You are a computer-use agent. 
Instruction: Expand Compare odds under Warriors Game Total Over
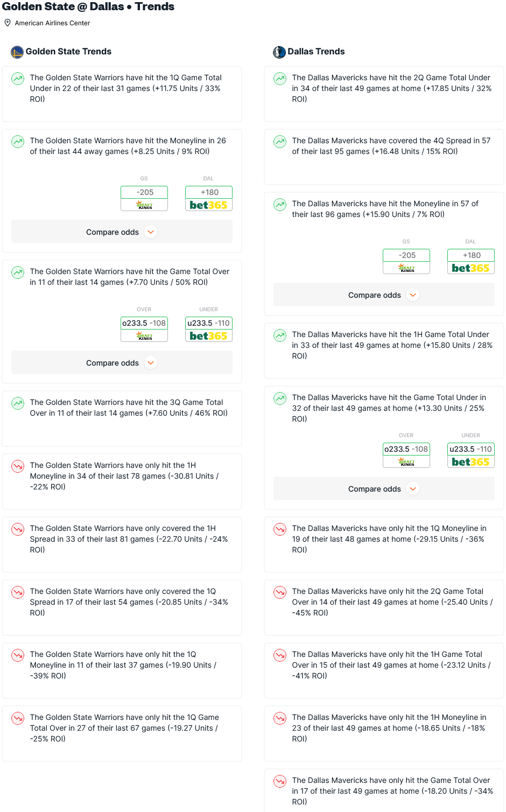click(122, 363)
